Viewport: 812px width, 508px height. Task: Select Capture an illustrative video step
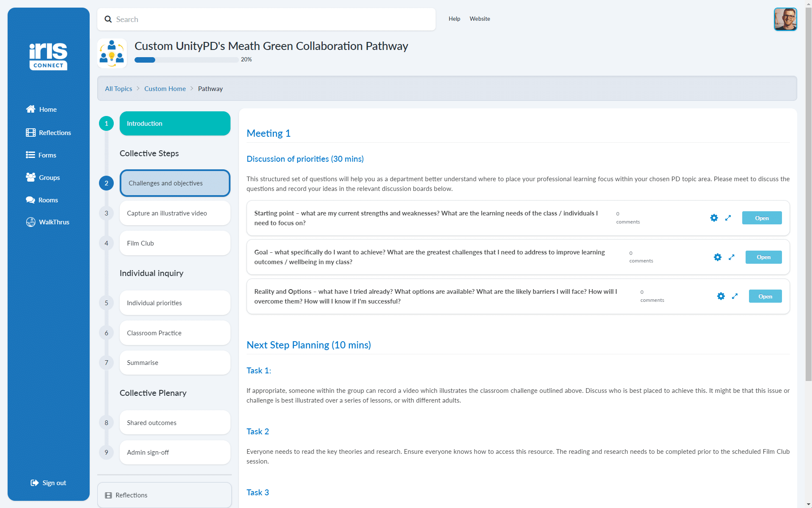pos(175,213)
